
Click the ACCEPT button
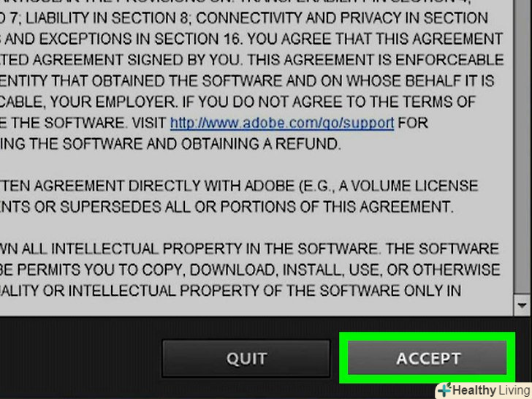(427, 358)
